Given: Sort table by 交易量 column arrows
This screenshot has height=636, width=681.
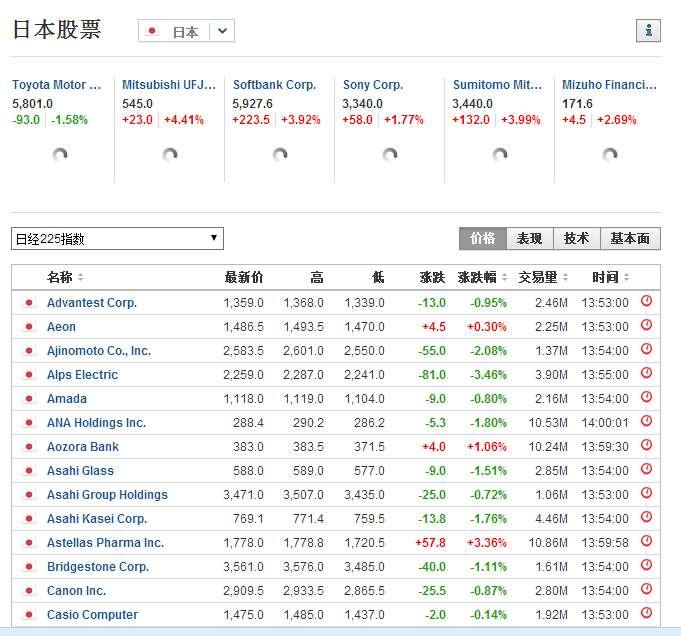Looking at the screenshot, I should (x=565, y=277).
